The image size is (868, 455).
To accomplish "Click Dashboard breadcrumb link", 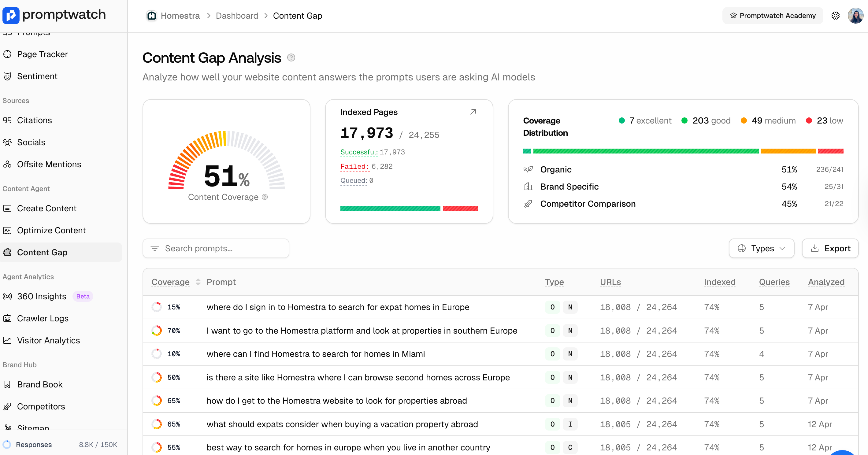I will click(x=237, y=16).
